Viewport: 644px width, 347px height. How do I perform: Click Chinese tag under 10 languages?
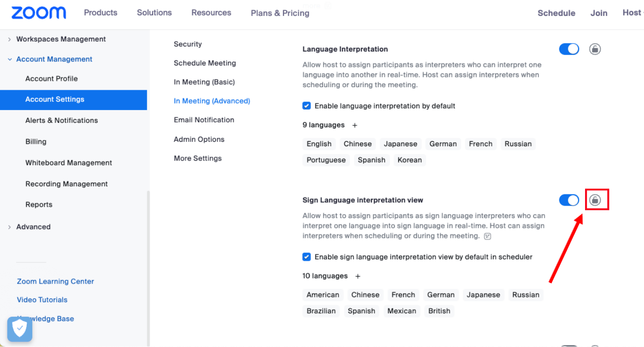(x=366, y=294)
